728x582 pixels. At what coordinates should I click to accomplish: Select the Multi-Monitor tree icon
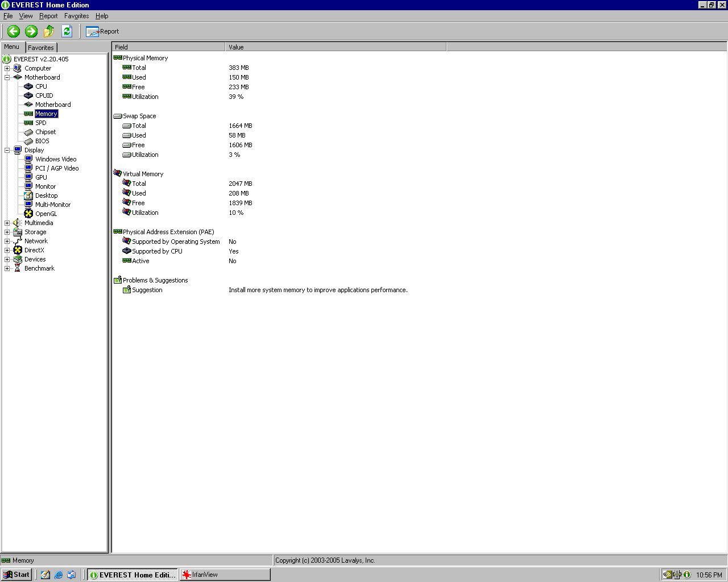tap(28, 205)
